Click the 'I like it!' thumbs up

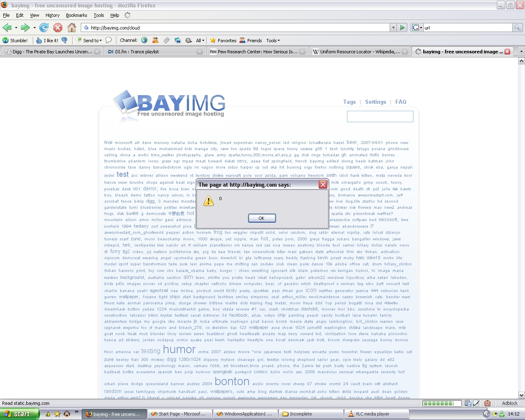[x=47, y=40]
